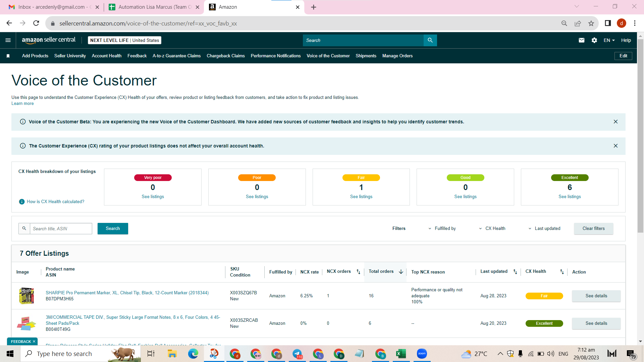Open Zoom from the taskbar
The image size is (644, 362).
click(422, 354)
